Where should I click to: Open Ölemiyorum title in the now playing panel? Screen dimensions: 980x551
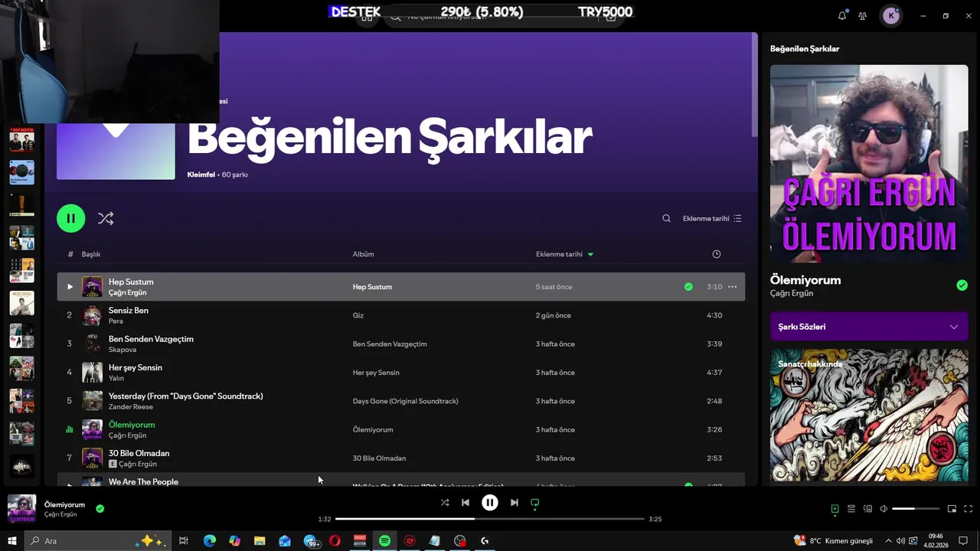(x=805, y=280)
